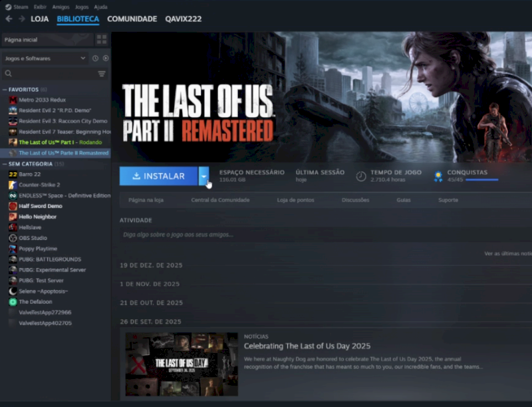
Task: Click the Conquistas achievements ribbon icon
Action: click(438, 176)
